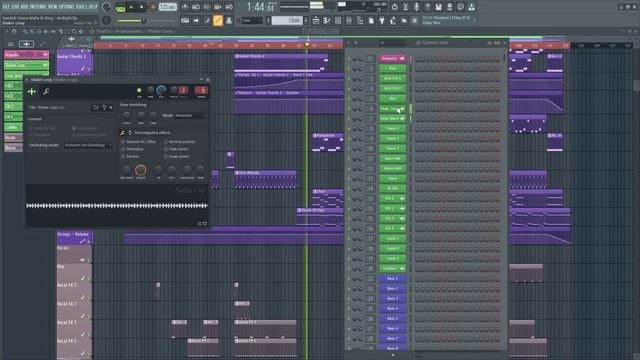
Task: Click the playlist zoom magnifier tool icon
Action: pyautogui.click(x=74, y=31)
